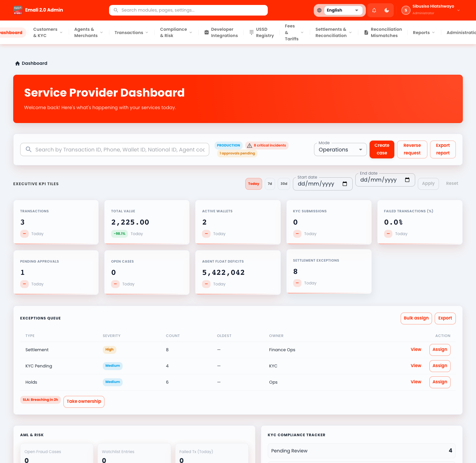View the Settlement exception row

point(416,350)
